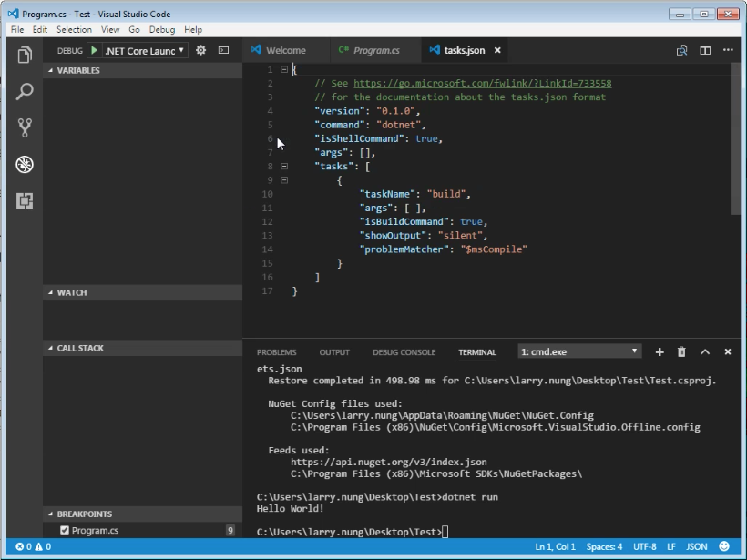
Task: Switch to the Program.cs editor tab
Action: coord(376,50)
